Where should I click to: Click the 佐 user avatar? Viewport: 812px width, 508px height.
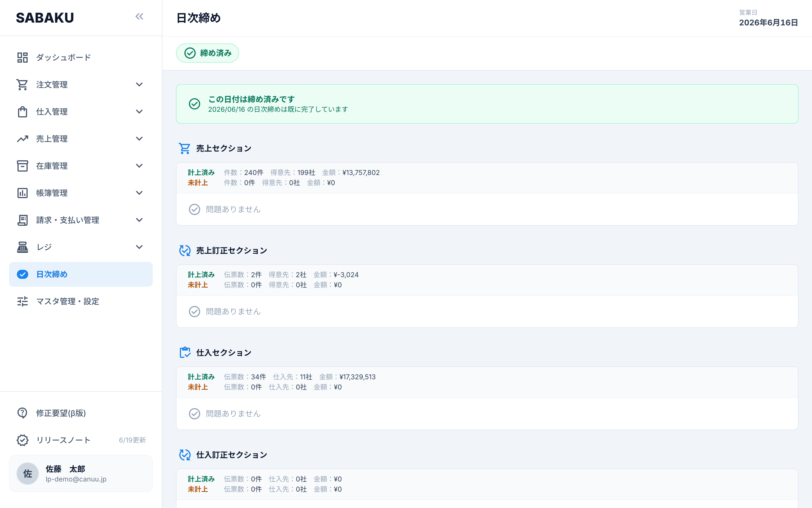[28, 474]
